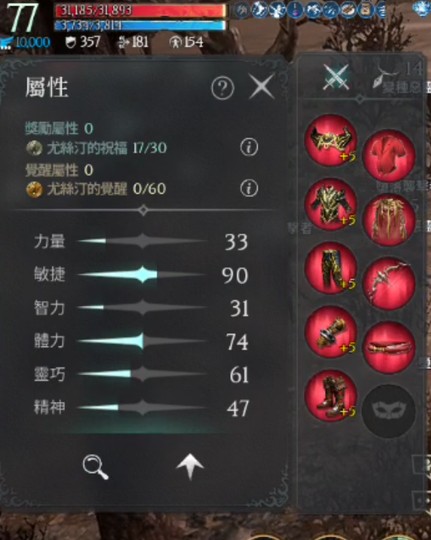Show info for 尤絲汀的祝福
The width and height of the screenshot is (431, 540).
click(249, 147)
